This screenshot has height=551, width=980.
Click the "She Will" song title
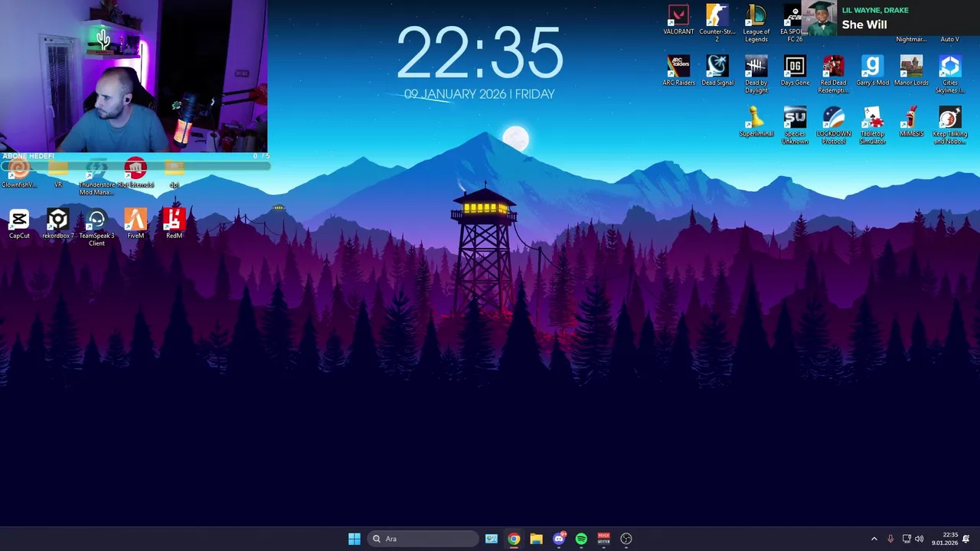[x=864, y=24]
